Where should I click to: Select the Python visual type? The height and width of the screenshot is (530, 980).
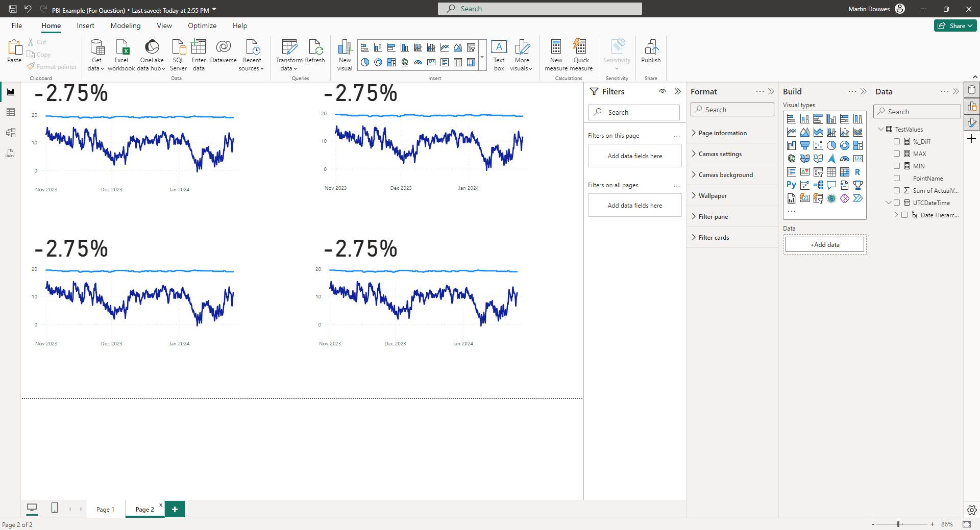(792, 185)
